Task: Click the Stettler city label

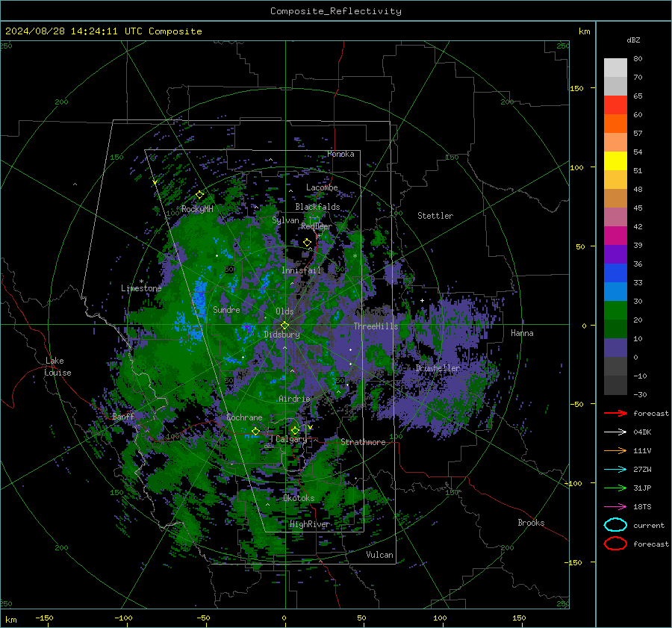Action: (435, 216)
